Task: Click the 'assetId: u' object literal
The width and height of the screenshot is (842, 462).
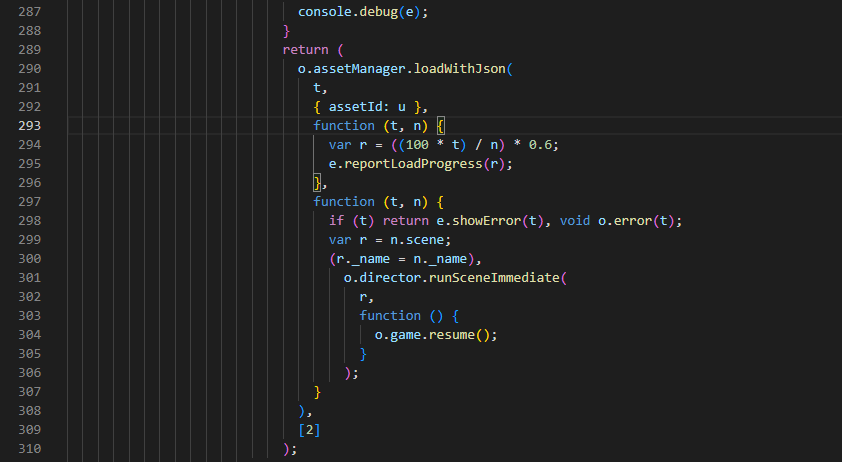Action: [367, 107]
